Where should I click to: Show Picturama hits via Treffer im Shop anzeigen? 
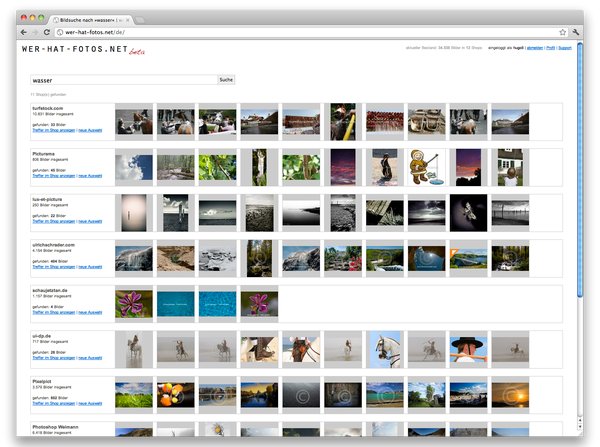(x=54, y=176)
